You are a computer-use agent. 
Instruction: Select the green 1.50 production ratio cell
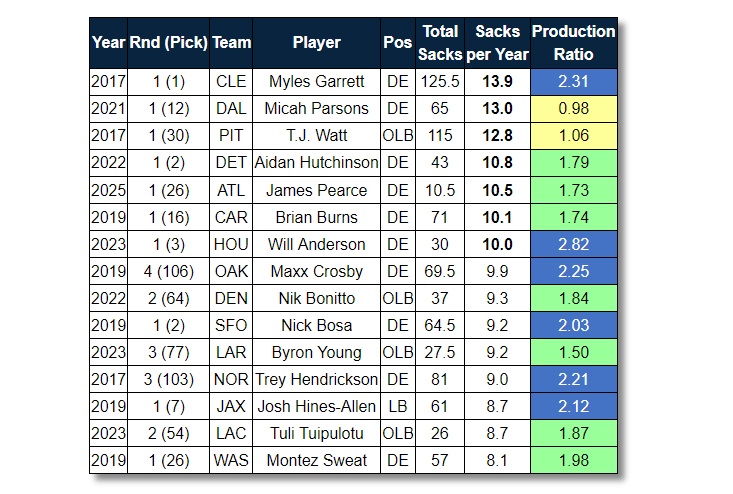click(x=573, y=352)
